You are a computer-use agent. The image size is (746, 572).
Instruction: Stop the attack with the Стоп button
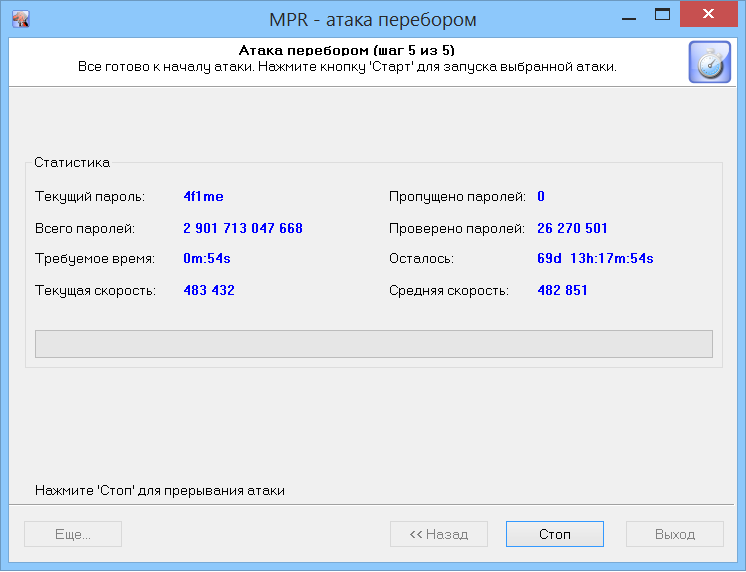pyautogui.click(x=555, y=534)
